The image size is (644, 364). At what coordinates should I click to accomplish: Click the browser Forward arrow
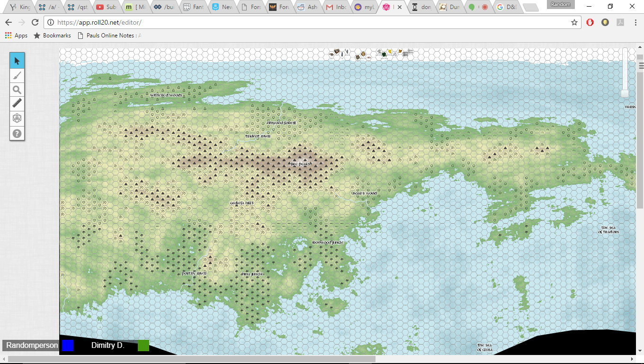[22, 22]
